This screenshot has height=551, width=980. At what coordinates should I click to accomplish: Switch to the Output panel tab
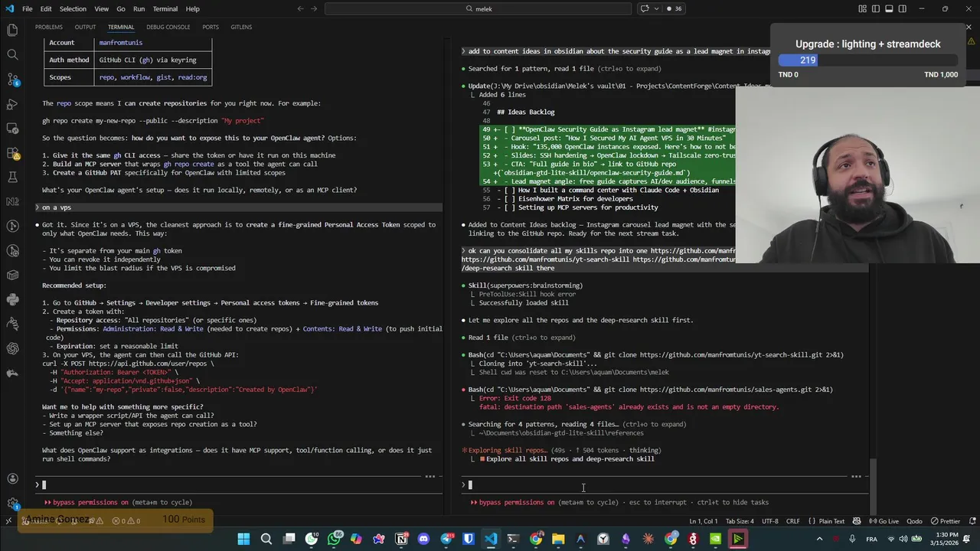(x=85, y=27)
